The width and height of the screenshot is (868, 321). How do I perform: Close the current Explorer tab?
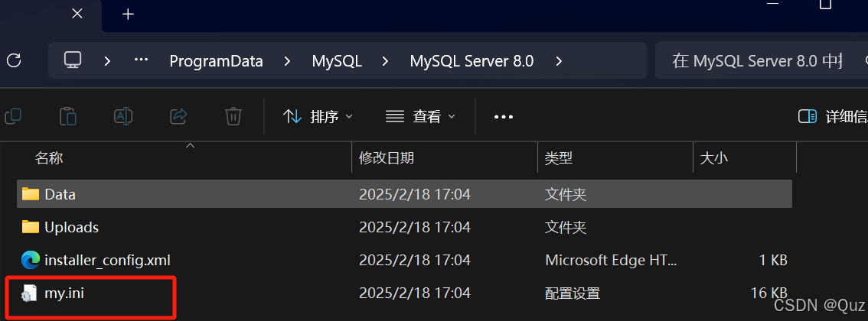click(77, 14)
